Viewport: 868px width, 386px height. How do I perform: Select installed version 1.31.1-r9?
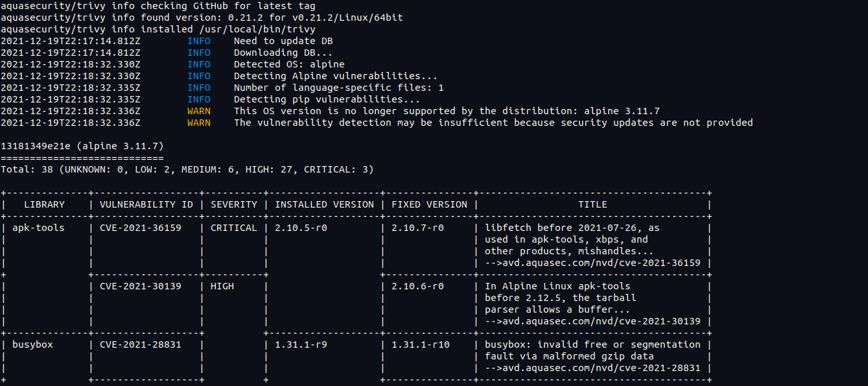coord(301,344)
